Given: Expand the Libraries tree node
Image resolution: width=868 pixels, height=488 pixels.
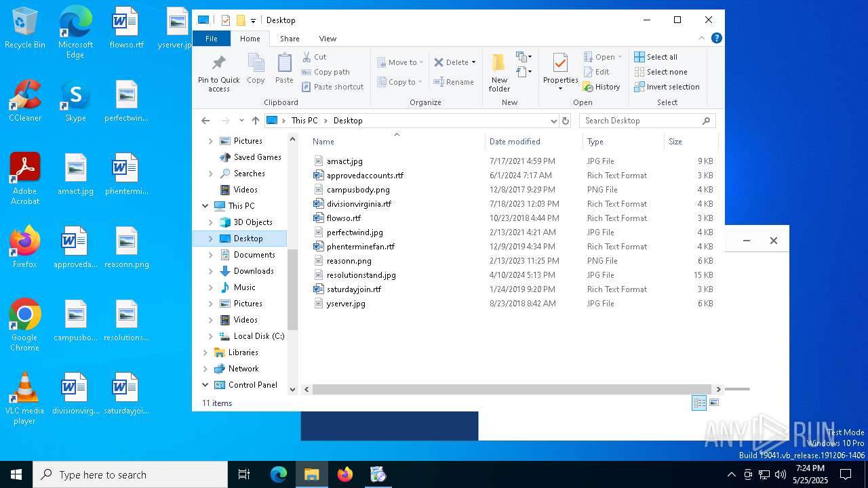Looking at the screenshot, I should pos(205,352).
